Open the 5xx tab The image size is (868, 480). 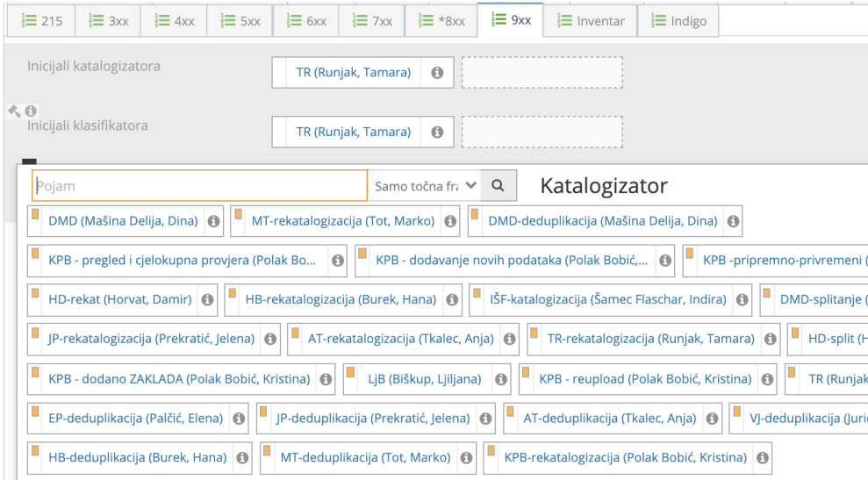(x=240, y=21)
